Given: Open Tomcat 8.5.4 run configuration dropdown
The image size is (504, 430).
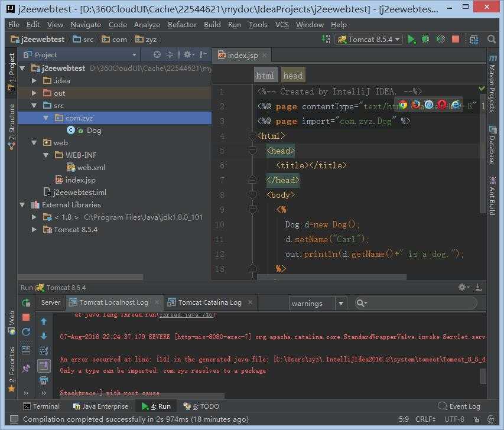Looking at the screenshot, I should point(369,40).
